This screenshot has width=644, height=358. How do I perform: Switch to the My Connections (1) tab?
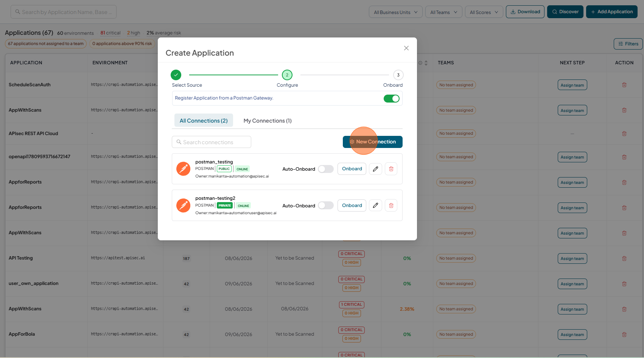(268, 121)
